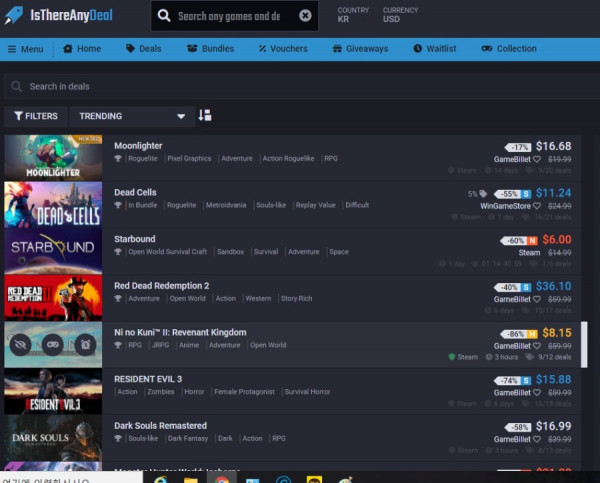The width and height of the screenshot is (600, 483).
Task: Open the Vouchers section
Action: tap(283, 49)
